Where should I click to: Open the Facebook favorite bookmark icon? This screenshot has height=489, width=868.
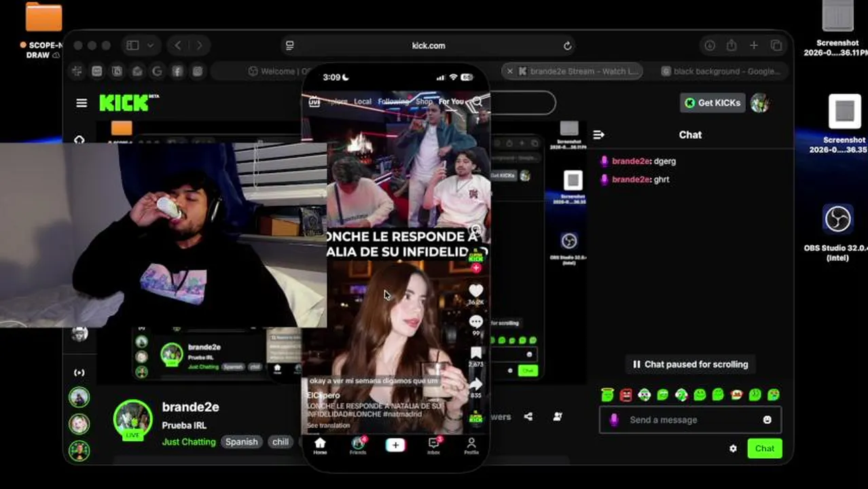(177, 71)
